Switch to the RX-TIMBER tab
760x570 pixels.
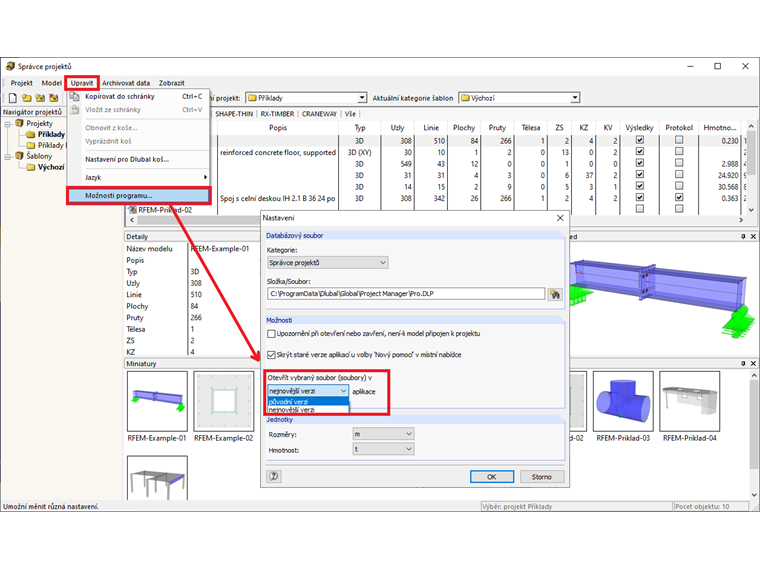click(277, 114)
